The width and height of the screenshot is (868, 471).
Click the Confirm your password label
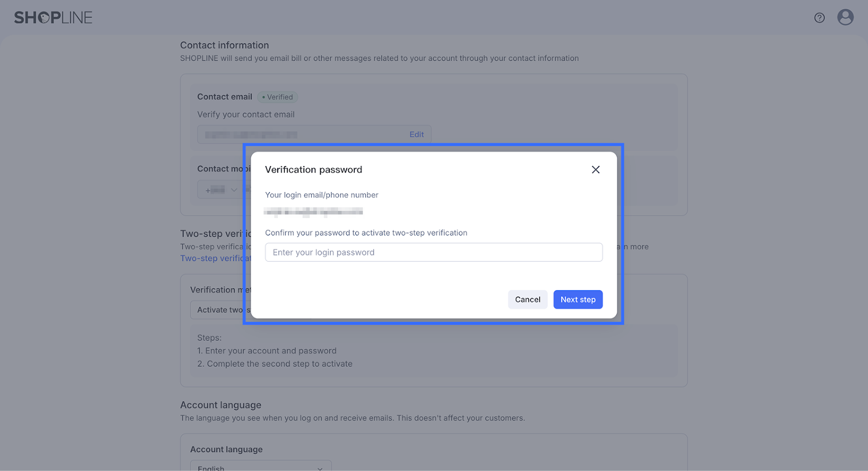366,233
